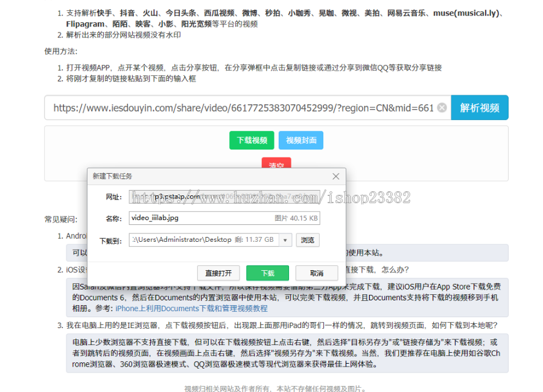543x392 pixels.
Task: Clear the video URL using the X icon
Action: [442, 107]
